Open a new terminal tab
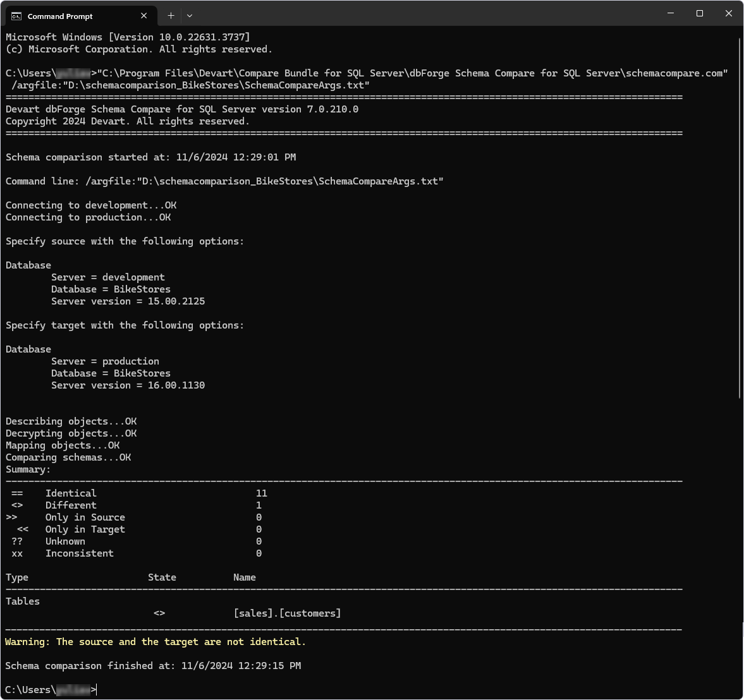 (x=171, y=16)
